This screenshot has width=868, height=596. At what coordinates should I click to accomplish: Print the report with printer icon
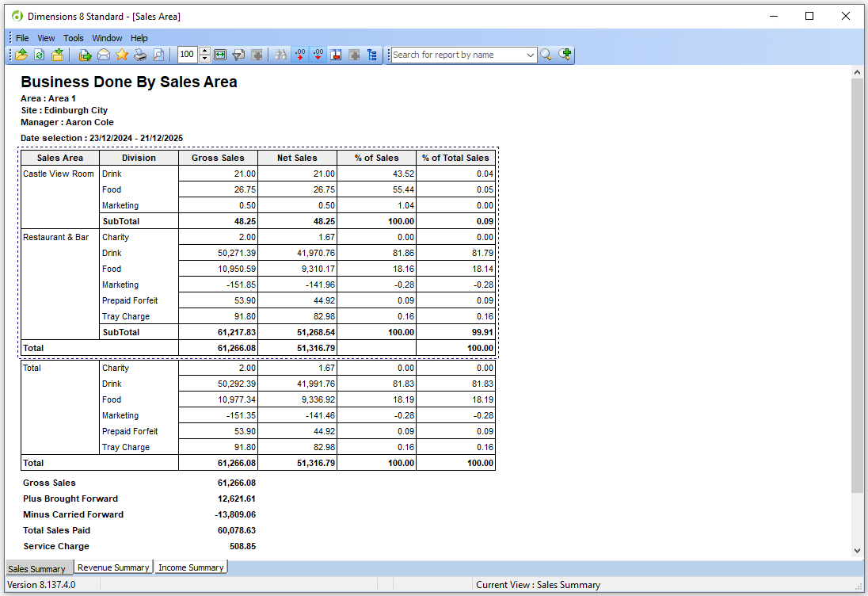point(140,55)
